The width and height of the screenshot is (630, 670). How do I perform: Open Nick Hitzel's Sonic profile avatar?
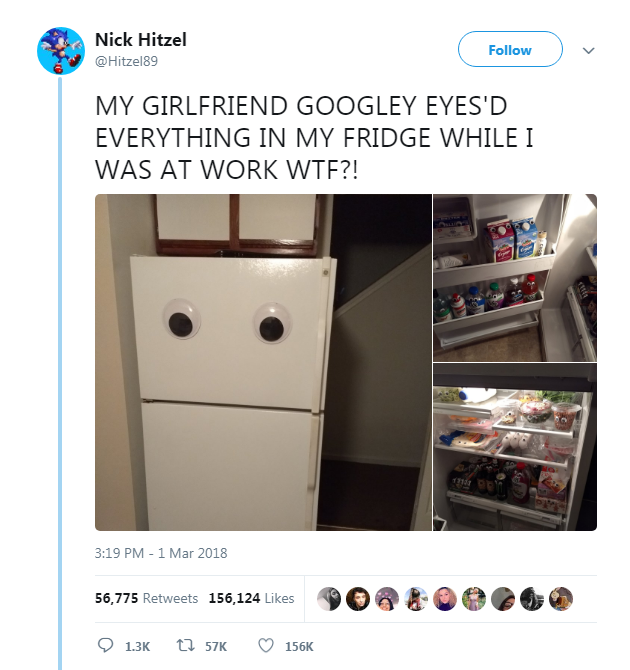point(61,51)
